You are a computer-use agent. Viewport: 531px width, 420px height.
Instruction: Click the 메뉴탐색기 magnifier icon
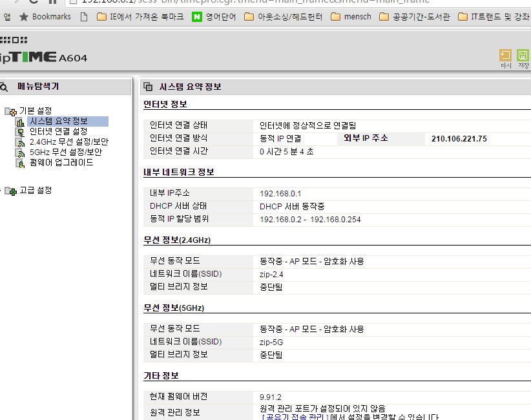[3, 87]
